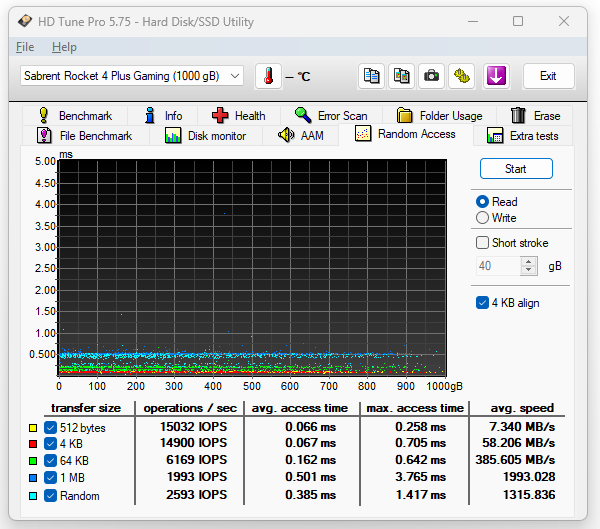Viewport: 600px width, 529px height.
Task: Increase short stroke size with up arrow
Action: tap(529, 262)
